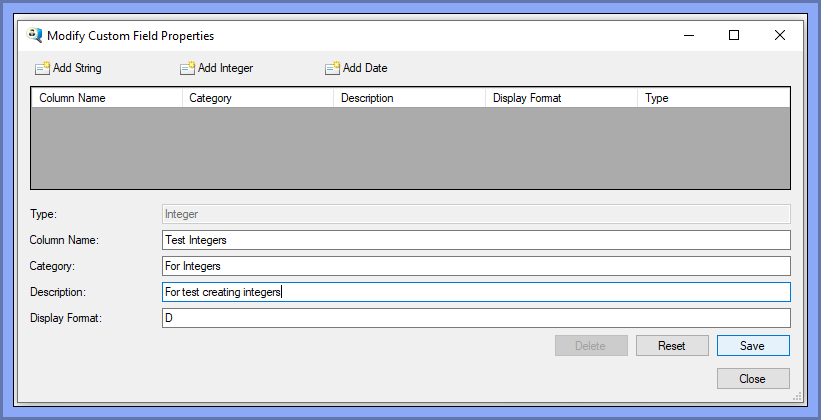Close the dialog with Close button

753,379
